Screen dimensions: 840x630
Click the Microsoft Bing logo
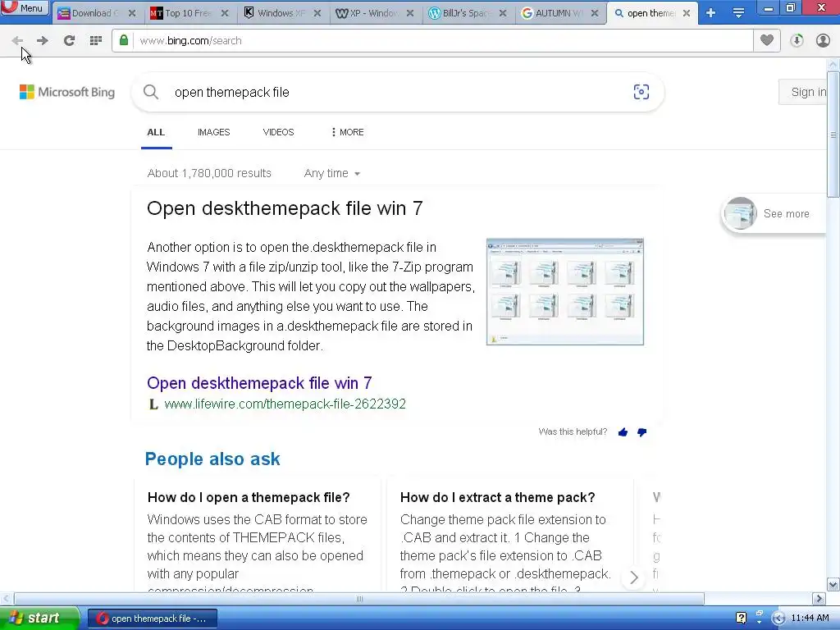tap(67, 92)
